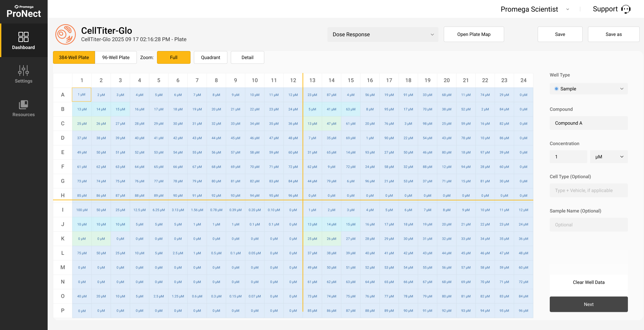The height and width of the screenshot is (330, 644).
Task: Select well O7 with 0.6 µM
Action: pyautogui.click(x=197, y=296)
